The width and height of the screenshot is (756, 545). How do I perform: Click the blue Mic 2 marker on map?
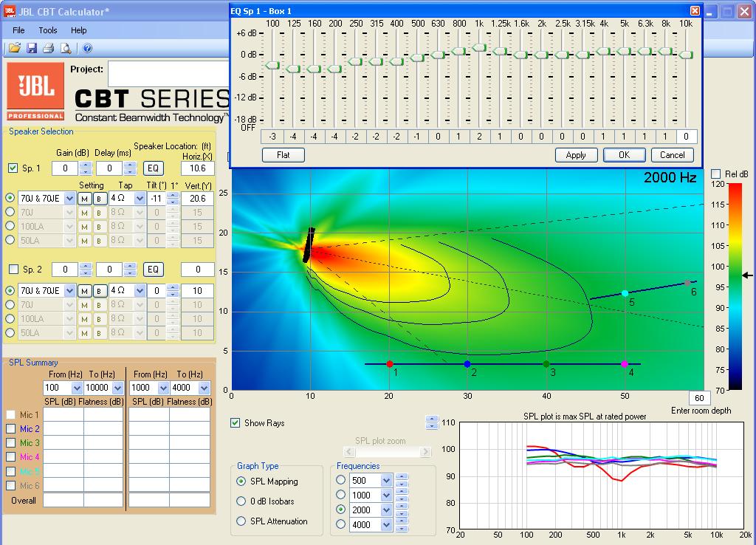467,364
